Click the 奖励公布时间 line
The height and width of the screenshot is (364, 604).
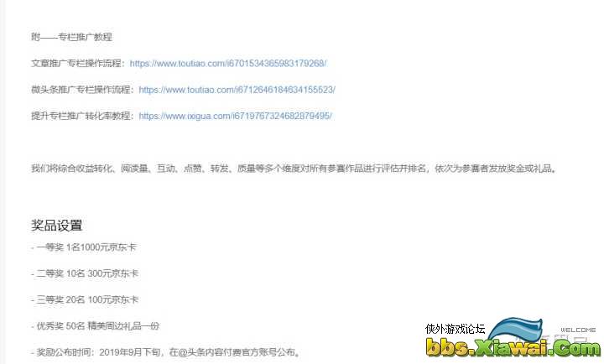point(166,351)
